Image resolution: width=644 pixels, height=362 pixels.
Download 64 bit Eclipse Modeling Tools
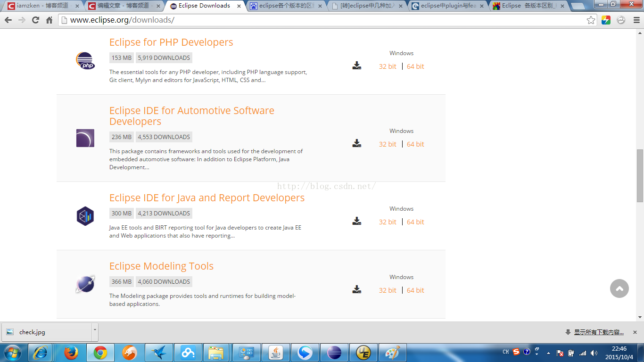[415, 290]
